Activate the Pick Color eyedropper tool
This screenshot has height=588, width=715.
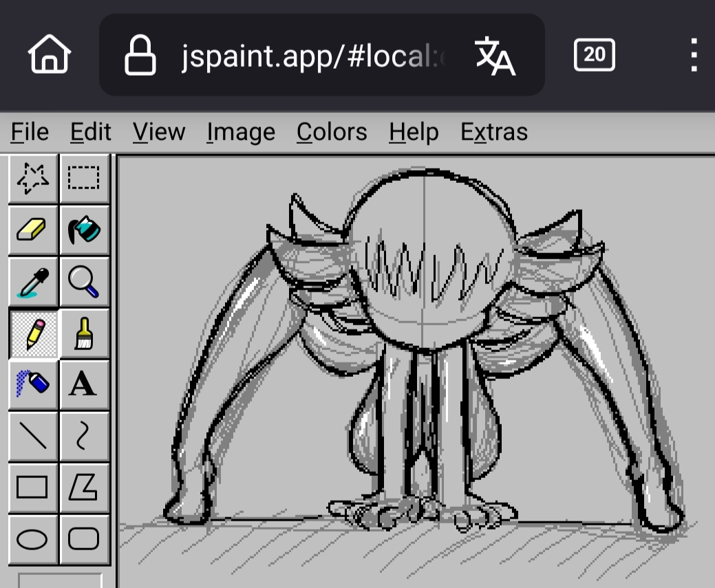tap(33, 281)
